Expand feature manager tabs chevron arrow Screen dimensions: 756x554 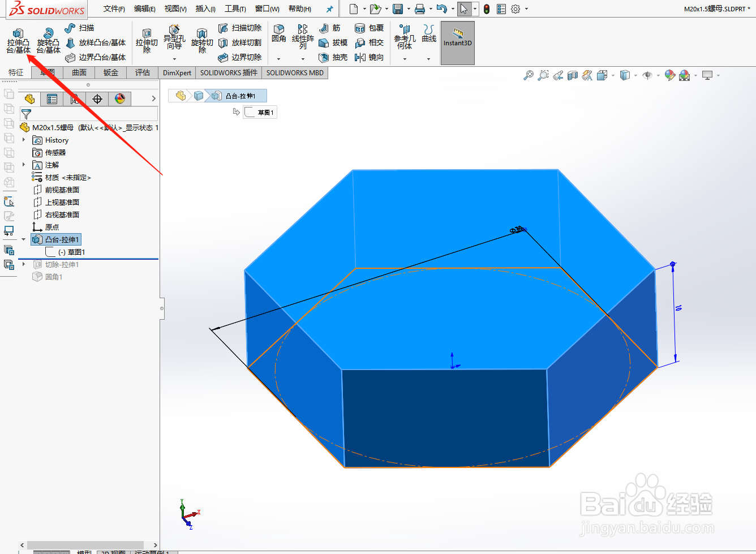[x=154, y=98]
